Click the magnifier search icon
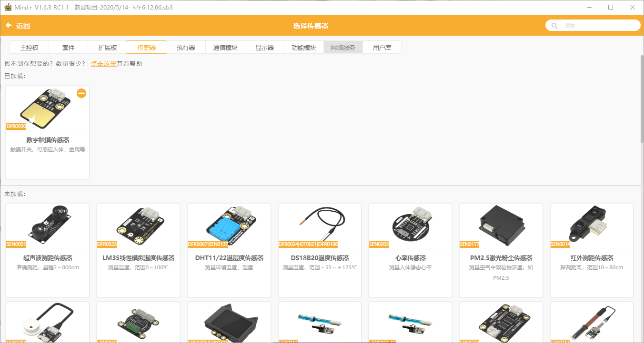 click(554, 26)
